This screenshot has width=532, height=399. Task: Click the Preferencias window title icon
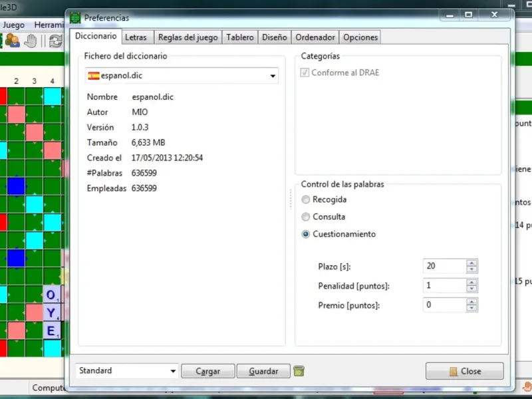[x=75, y=18]
